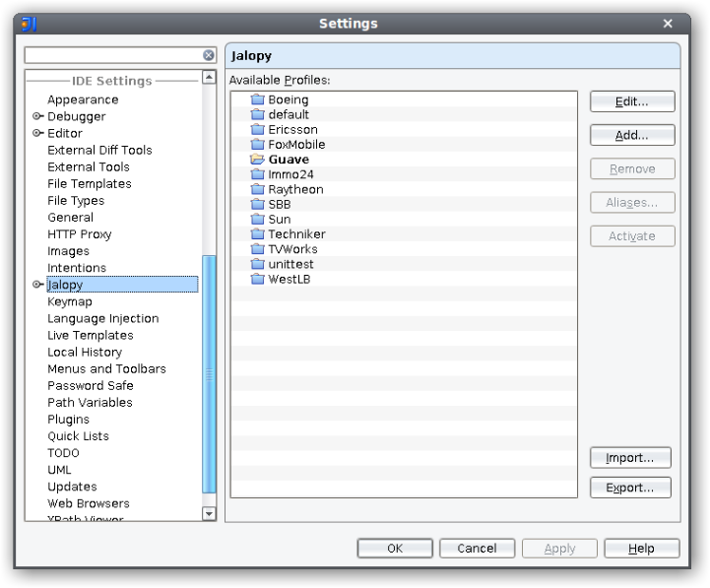Select Appearance in IDE Settings

(x=83, y=99)
